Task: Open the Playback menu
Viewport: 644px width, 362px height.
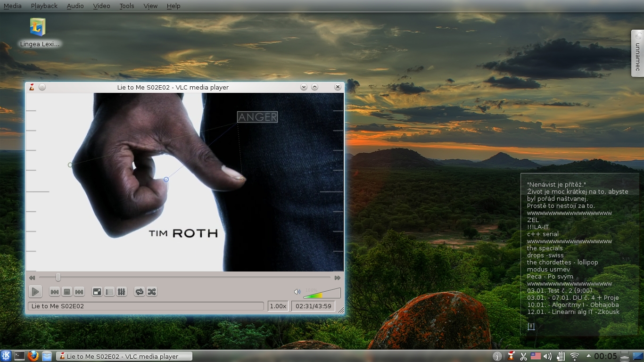Action: click(x=44, y=6)
